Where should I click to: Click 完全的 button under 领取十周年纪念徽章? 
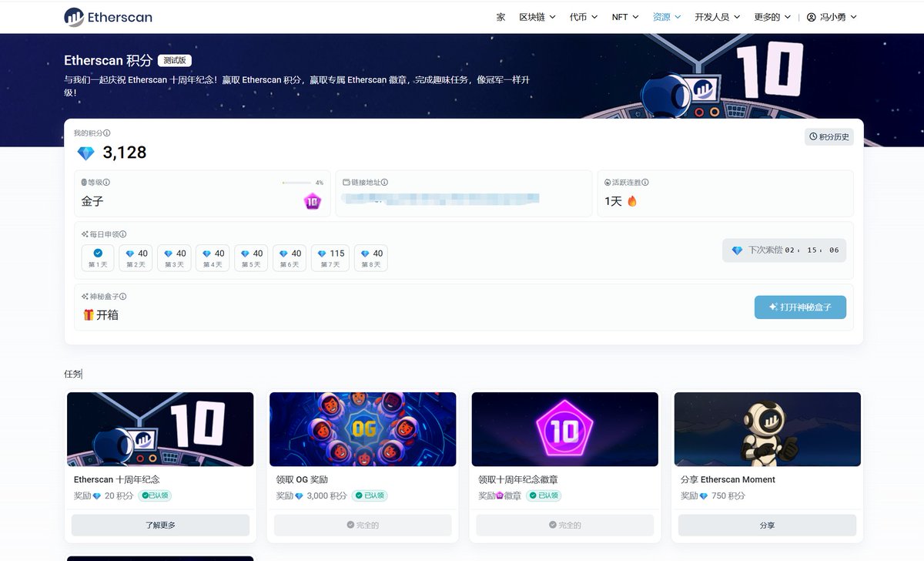tap(565, 526)
